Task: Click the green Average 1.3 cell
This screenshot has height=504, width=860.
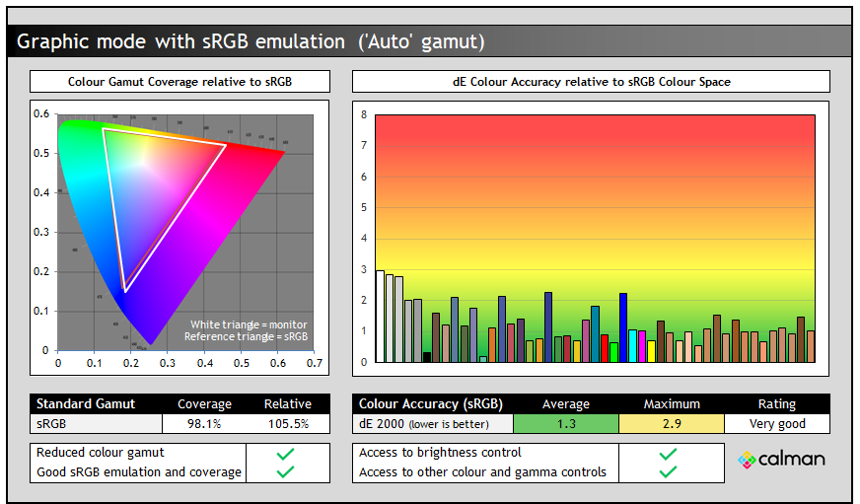Action: point(566,424)
